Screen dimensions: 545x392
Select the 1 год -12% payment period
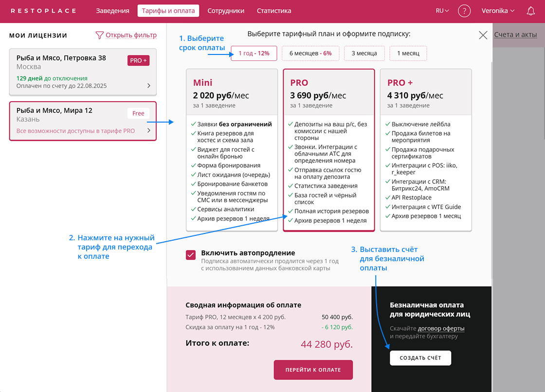click(x=254, y=53)
